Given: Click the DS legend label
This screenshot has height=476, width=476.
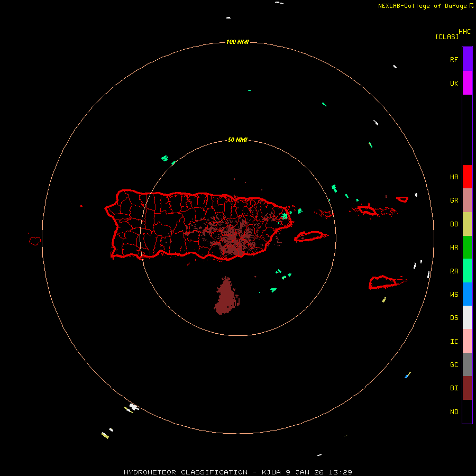Looking at the screenshot, I should pyautogui.click(x=454, y=318).
